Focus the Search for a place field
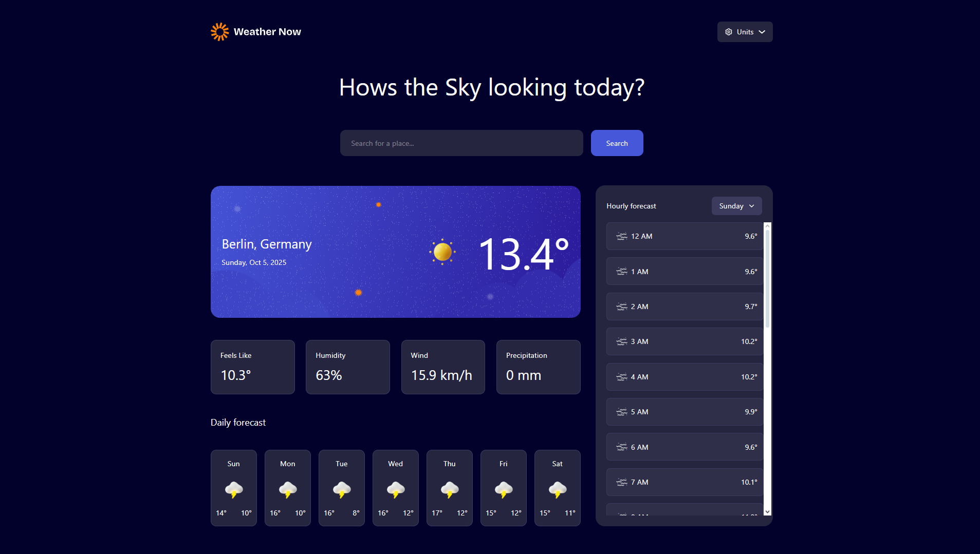 [461, 143]
